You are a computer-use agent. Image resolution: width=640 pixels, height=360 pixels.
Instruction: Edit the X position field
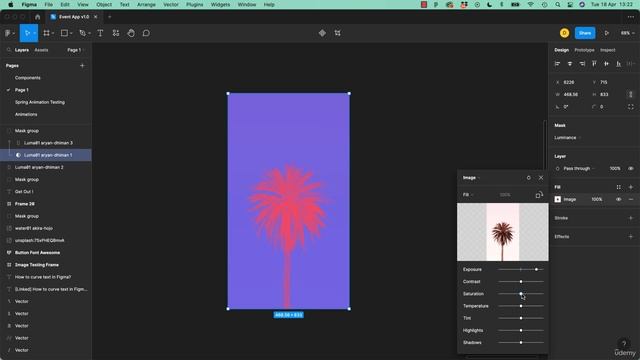click(571, 82)
